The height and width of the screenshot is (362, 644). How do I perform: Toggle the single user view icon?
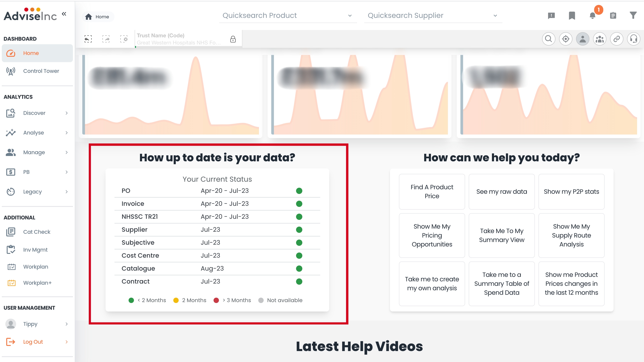pos(583,39)
